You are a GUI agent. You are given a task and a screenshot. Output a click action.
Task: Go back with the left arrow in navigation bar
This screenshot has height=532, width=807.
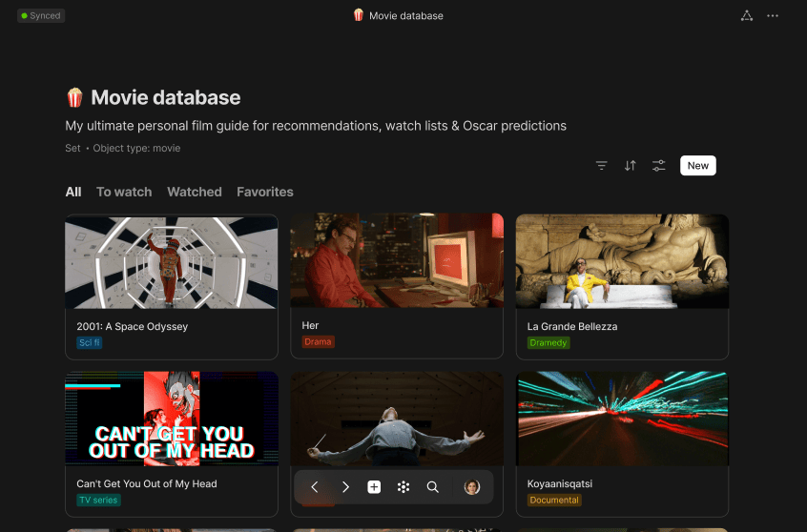coord(315,487)
